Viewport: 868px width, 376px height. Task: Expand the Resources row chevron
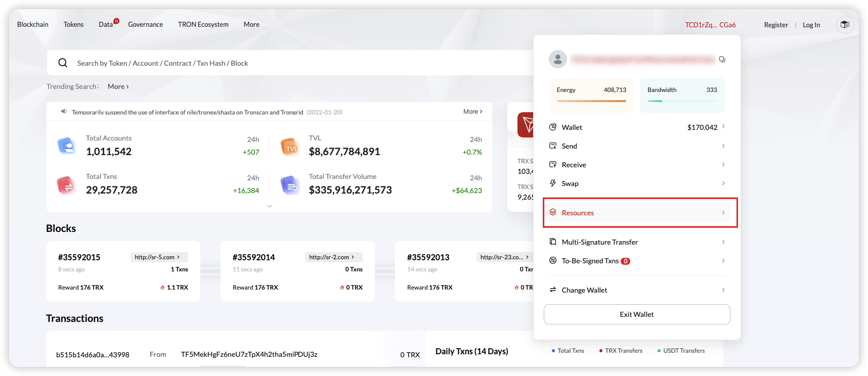[x=723, y=212]
